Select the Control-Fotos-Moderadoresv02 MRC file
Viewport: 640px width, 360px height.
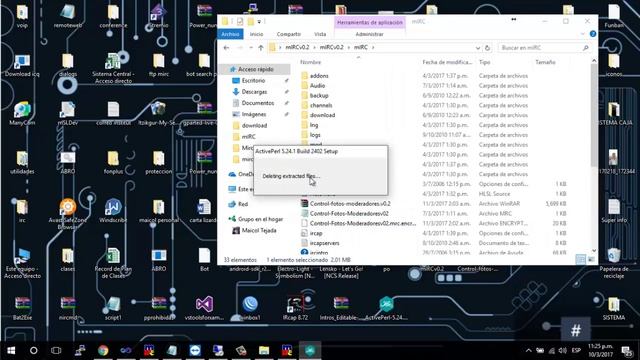click(x=349, y=213)
